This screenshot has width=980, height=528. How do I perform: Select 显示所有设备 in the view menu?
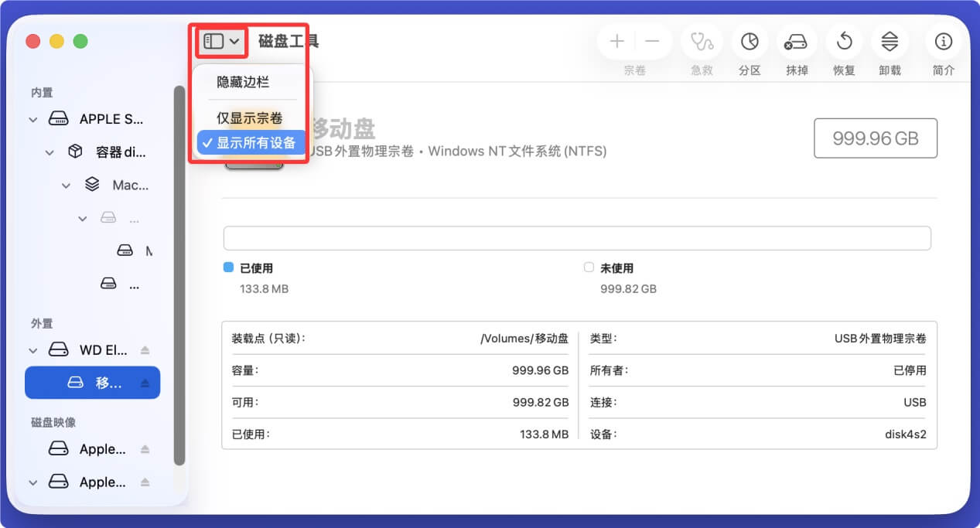[x=248, y=142]
